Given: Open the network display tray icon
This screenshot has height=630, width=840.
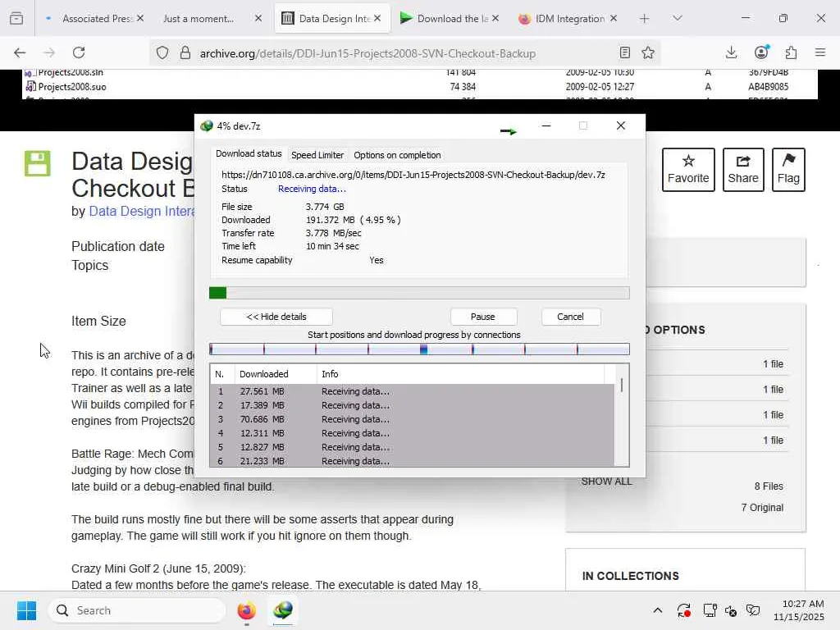Looking at the screenshot, I should click(710, 610).
